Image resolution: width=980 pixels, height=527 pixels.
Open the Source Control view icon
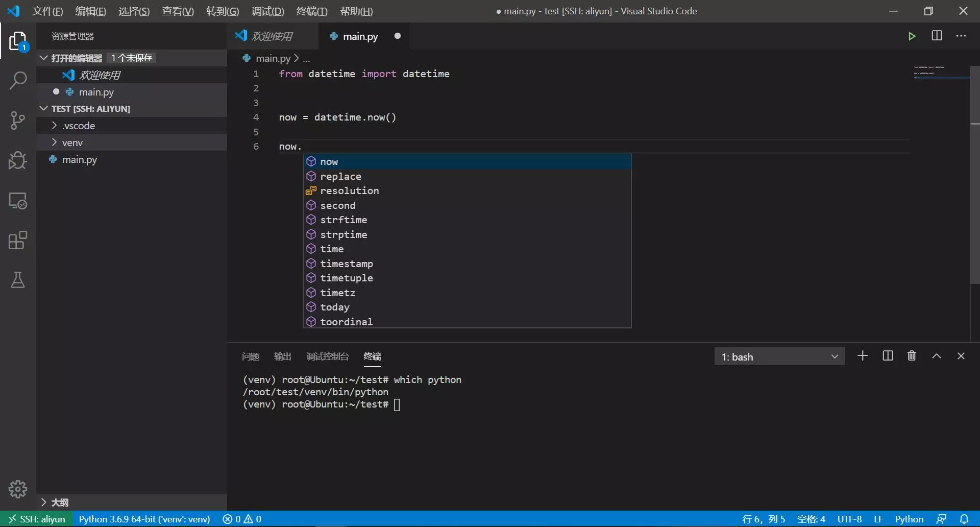[x=18, y=121]
